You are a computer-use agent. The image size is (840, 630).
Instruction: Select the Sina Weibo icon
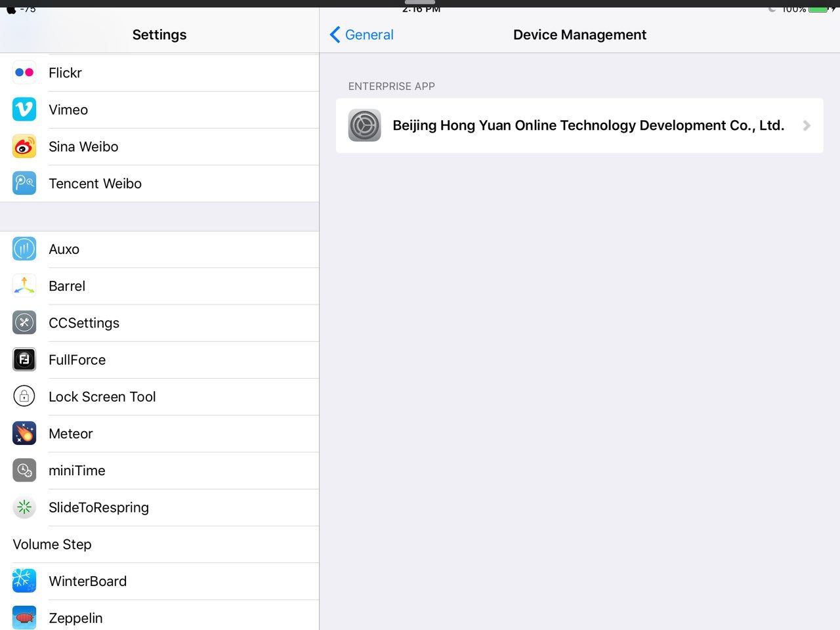(x=24, y=146)
